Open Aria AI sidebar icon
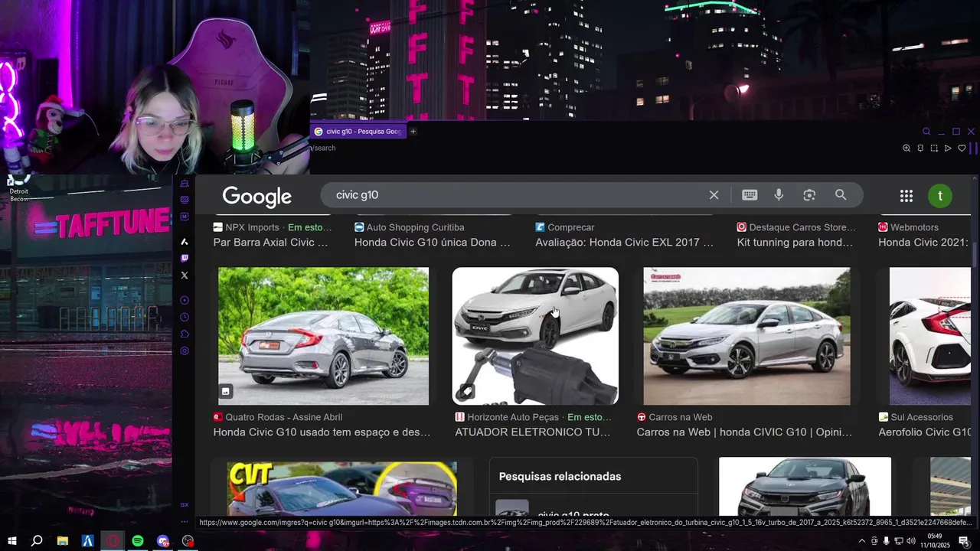Viewport: 980px width, 551px height. [x=185, y=242]
